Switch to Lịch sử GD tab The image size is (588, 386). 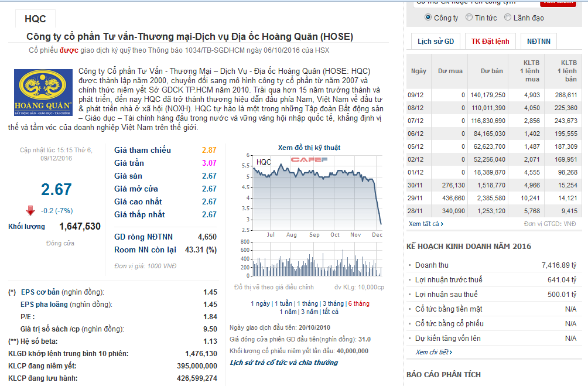click(436, 41)
